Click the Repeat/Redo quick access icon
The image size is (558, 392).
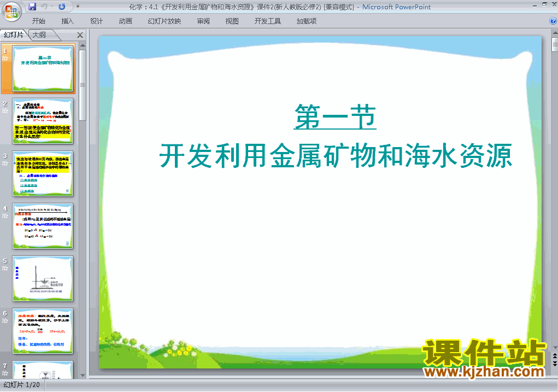[x=62, y=7]
